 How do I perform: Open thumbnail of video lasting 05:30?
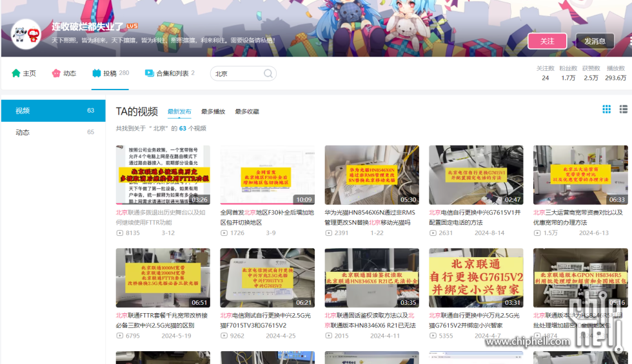point(371,175)
